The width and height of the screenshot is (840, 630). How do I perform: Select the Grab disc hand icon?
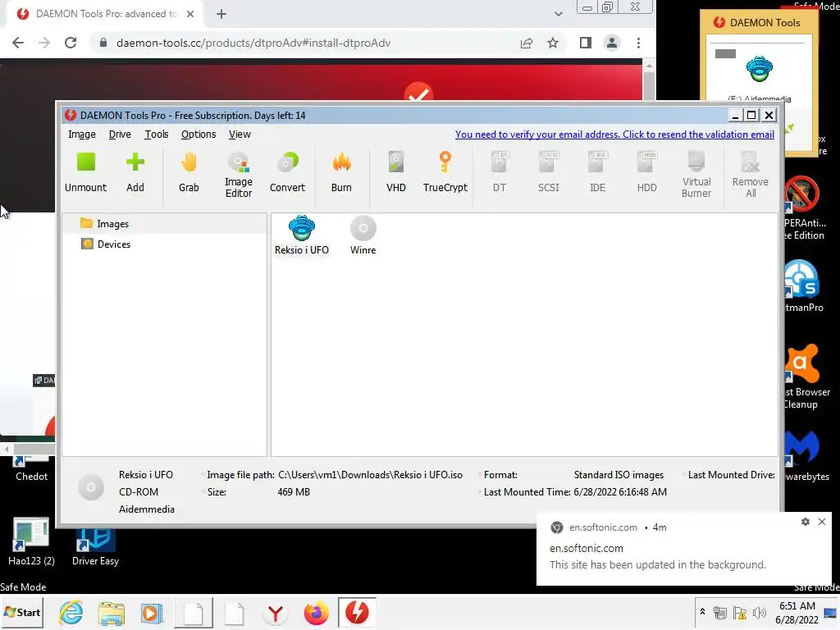pyautogui.click(x=189, y=173)
